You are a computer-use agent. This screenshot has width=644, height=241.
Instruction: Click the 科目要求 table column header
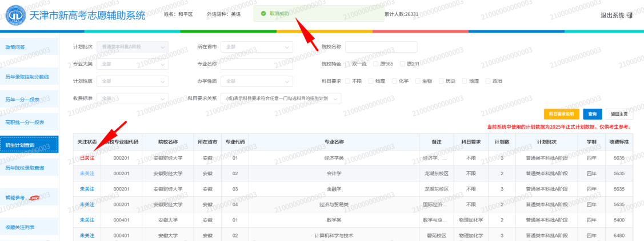(471, 142)
